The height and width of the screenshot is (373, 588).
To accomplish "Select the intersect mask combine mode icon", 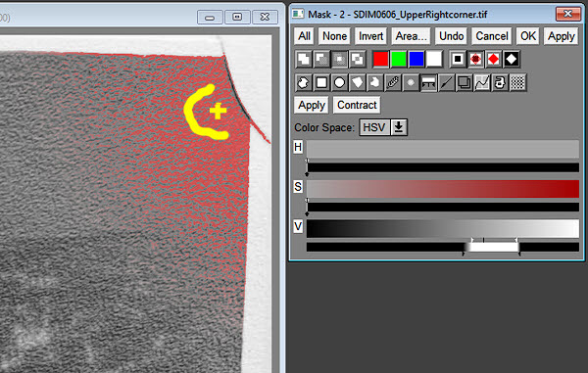I will tap(339, 59).
